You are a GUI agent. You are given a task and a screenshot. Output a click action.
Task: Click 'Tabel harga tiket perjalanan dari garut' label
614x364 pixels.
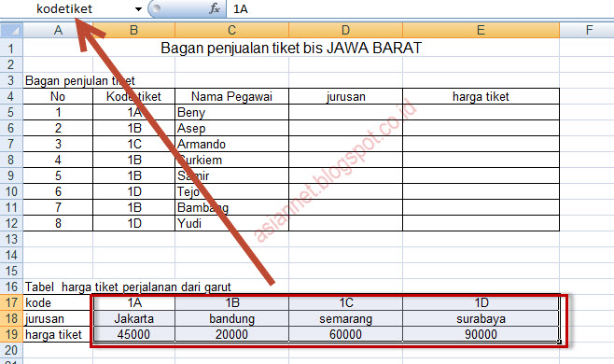click(128, 287)
